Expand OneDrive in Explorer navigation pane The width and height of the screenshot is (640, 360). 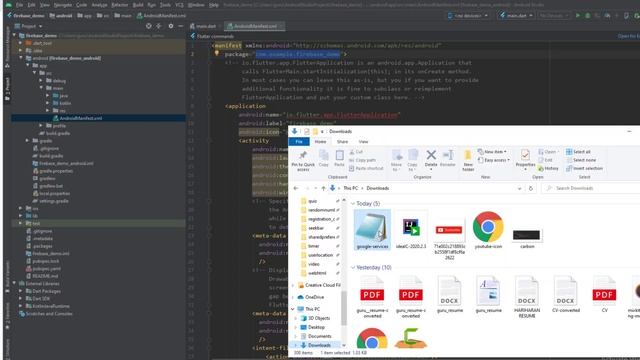(x=293, y=297)
